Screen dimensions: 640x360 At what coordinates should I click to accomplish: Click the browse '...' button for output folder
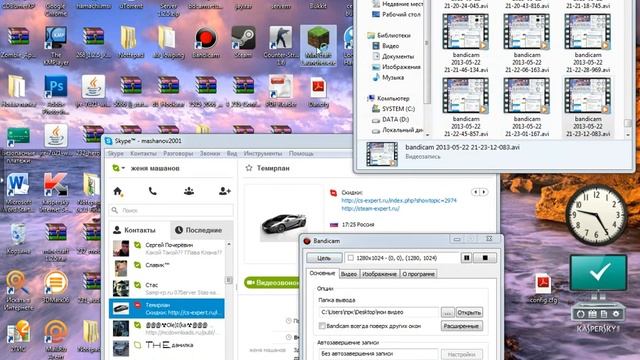click(447, 312)
